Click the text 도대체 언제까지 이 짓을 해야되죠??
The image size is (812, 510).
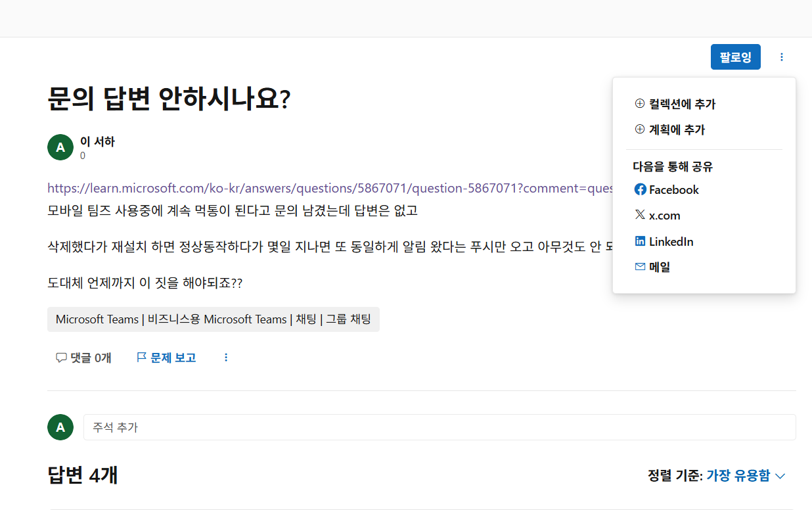(x=145, y=283)
